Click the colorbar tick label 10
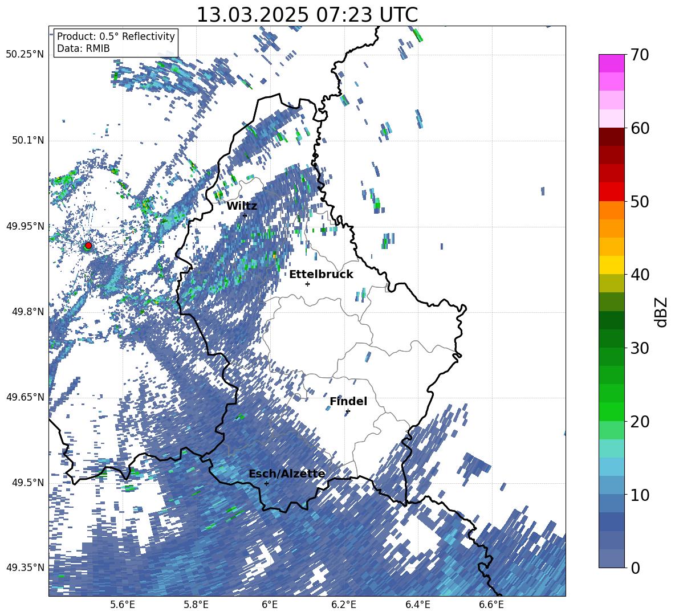675x616 pixels. [640, 495]
